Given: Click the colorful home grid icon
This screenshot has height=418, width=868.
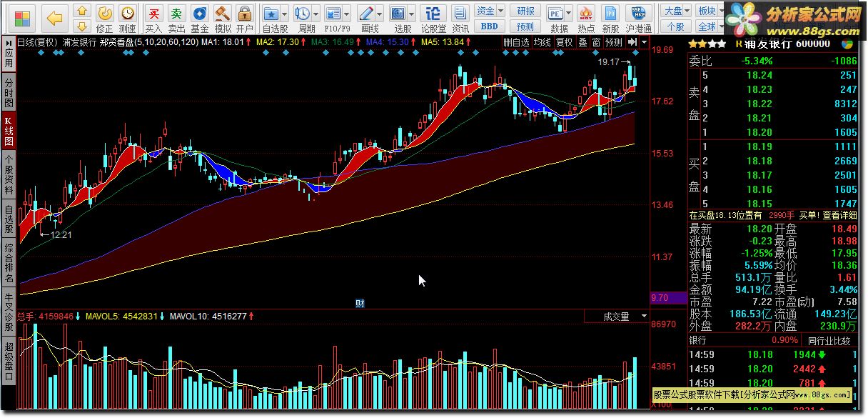Looking at the screenshot, I should tap(23, 18).
